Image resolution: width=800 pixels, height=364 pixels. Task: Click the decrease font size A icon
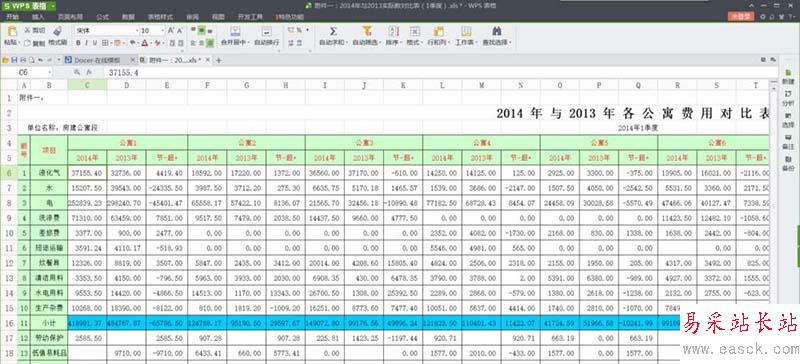click(181, 31)
